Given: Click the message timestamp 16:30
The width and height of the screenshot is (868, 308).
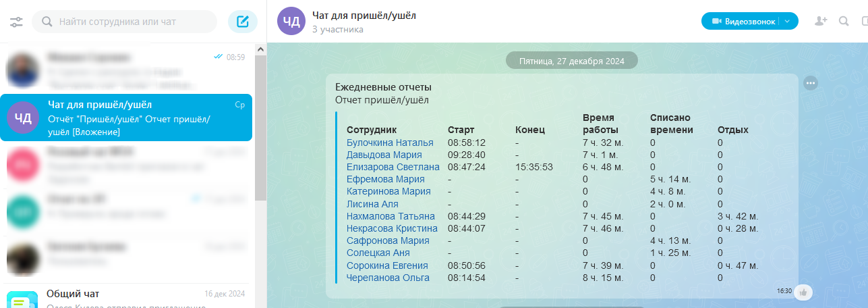Looking at the screenshot, I should click(x=784, y=291).
